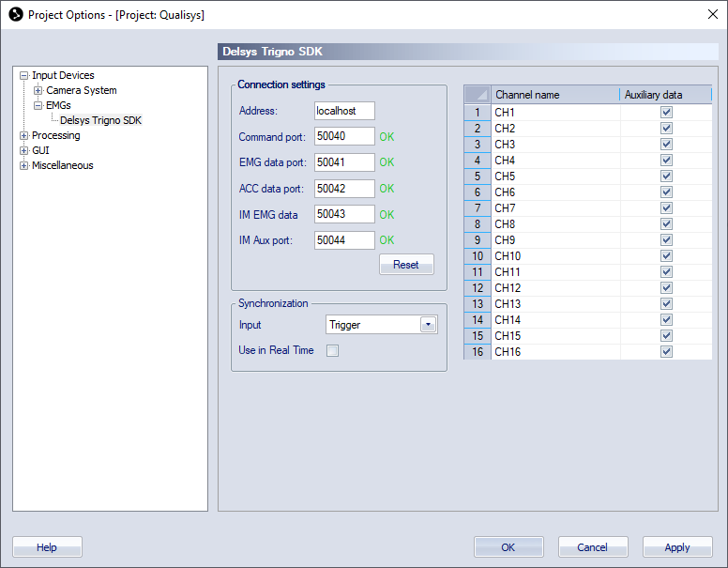This screenshot has width=728, height=568.
Task: Disable Auxiliary data for CH16
Action: pos(666,351)
